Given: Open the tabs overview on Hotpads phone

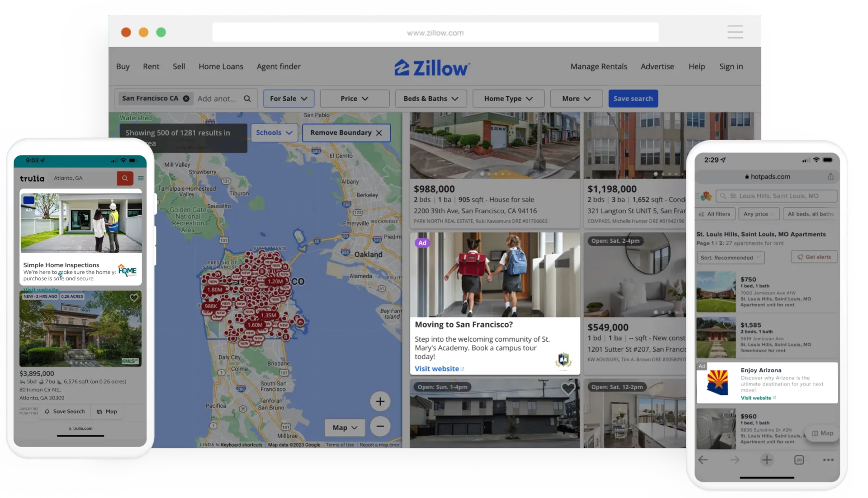Looking at the screenshot, I should coord(799,460).
